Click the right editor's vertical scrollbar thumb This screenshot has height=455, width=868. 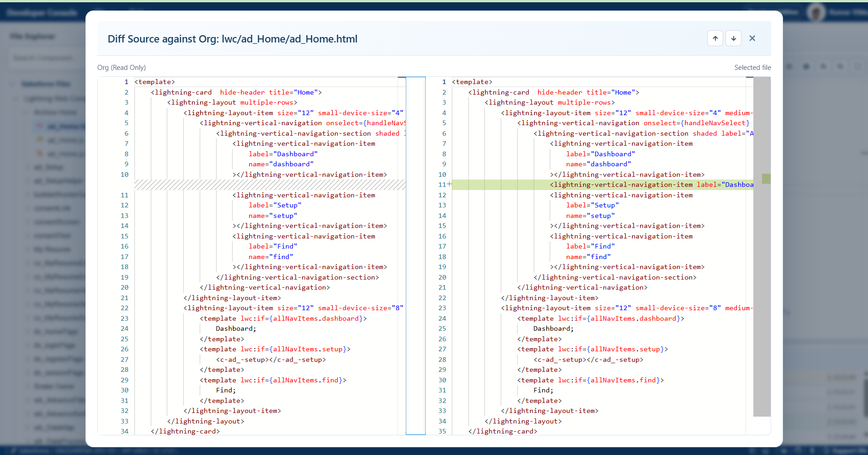coord(762,247)
